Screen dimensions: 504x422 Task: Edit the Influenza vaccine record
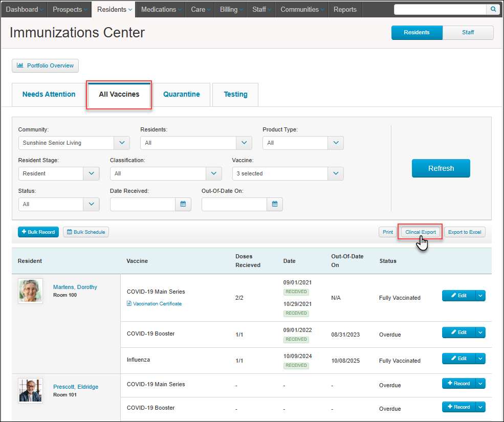458,359
